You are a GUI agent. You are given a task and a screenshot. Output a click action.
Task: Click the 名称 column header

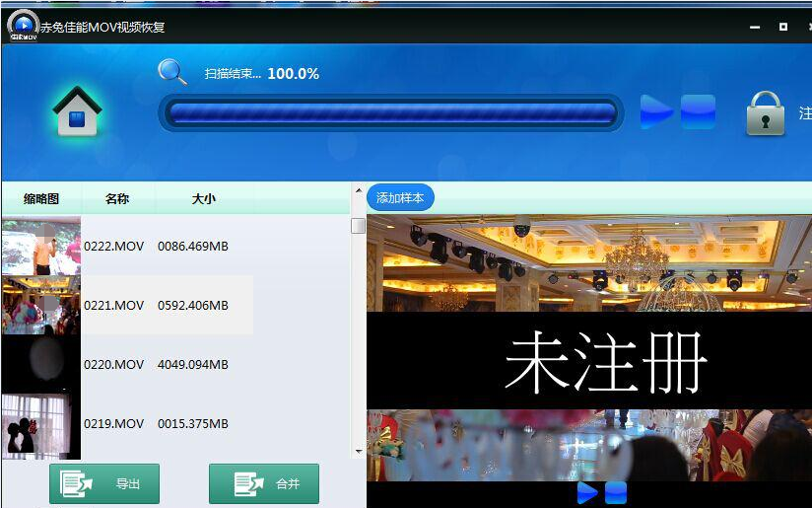(117, 198)
